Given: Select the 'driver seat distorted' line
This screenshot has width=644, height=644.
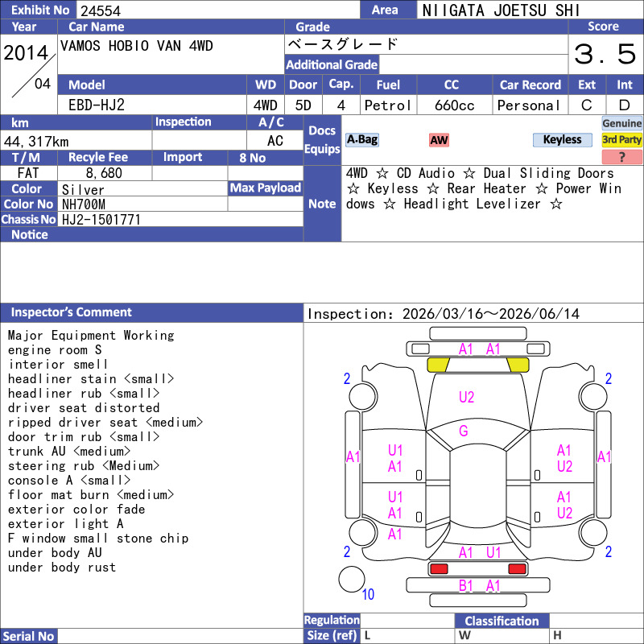Looking at the screenshot, I should click(x=84, y=408).
